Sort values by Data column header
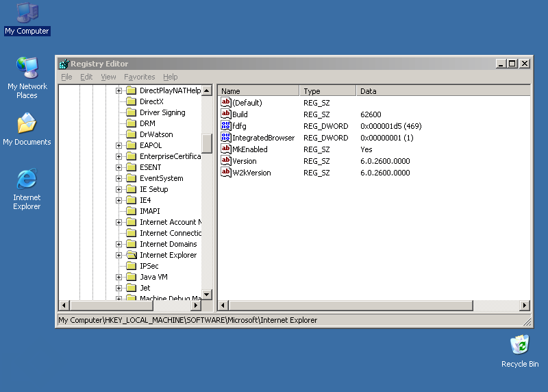This screenshot has width=548, height=392. click(443, 91)
